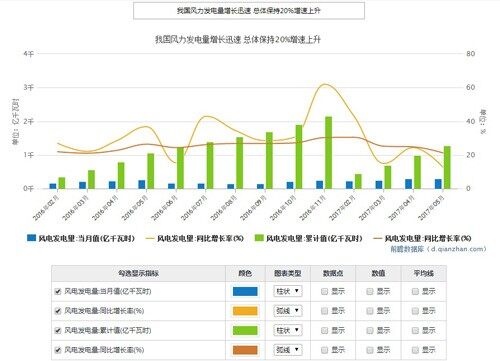500x361 pixels.
Task: Click the chart title box at the top
Action: tap(249, 11)
